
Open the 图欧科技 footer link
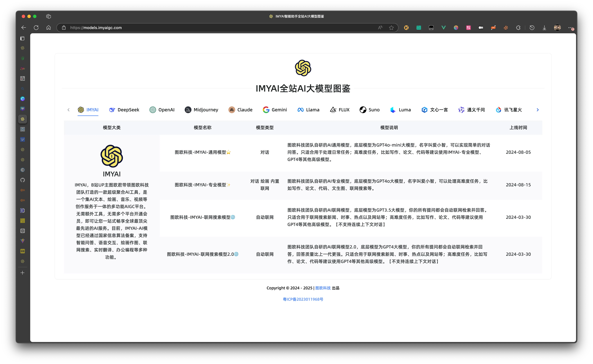(323, 288)
